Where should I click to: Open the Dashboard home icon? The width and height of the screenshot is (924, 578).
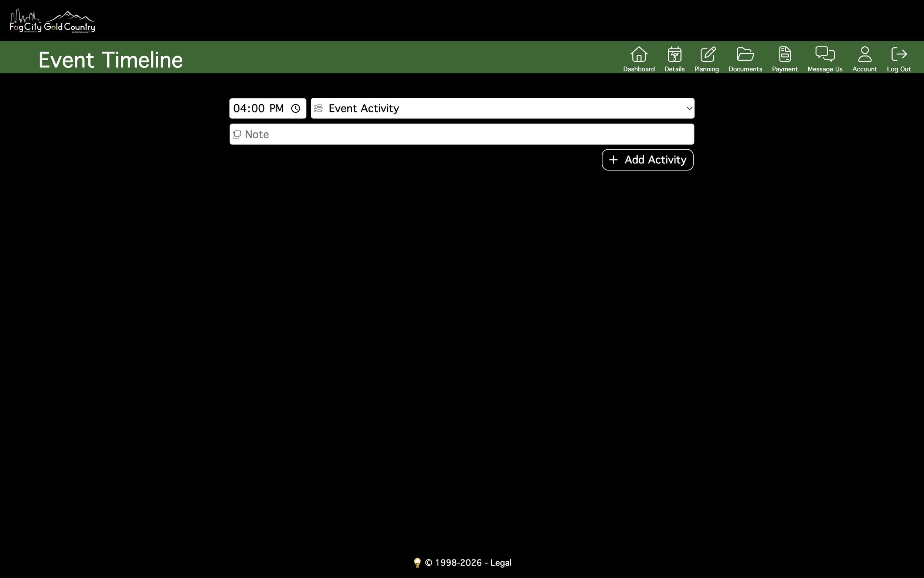coord(639,54)
